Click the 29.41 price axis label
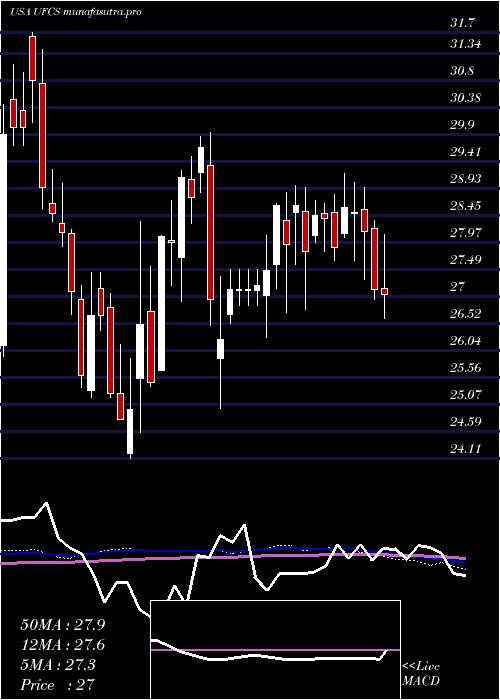 [x=466, y=152]
